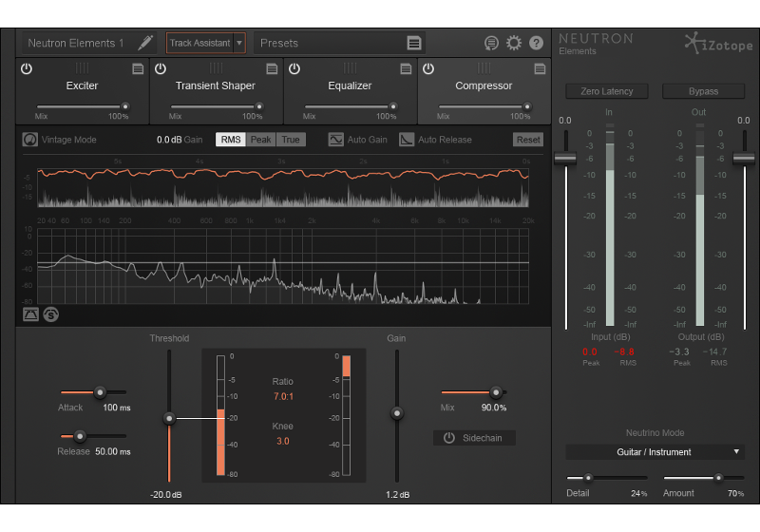760x532 pixels.
Task: Toggle the Equalizer module power button
Action: [x=294, y=68]
